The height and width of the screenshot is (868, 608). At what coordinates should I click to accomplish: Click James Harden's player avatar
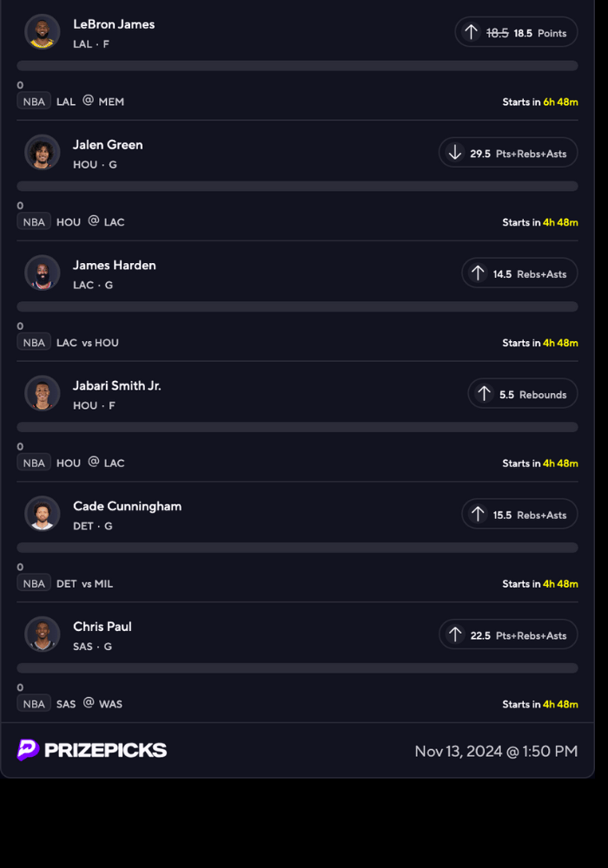click(43, 273)
